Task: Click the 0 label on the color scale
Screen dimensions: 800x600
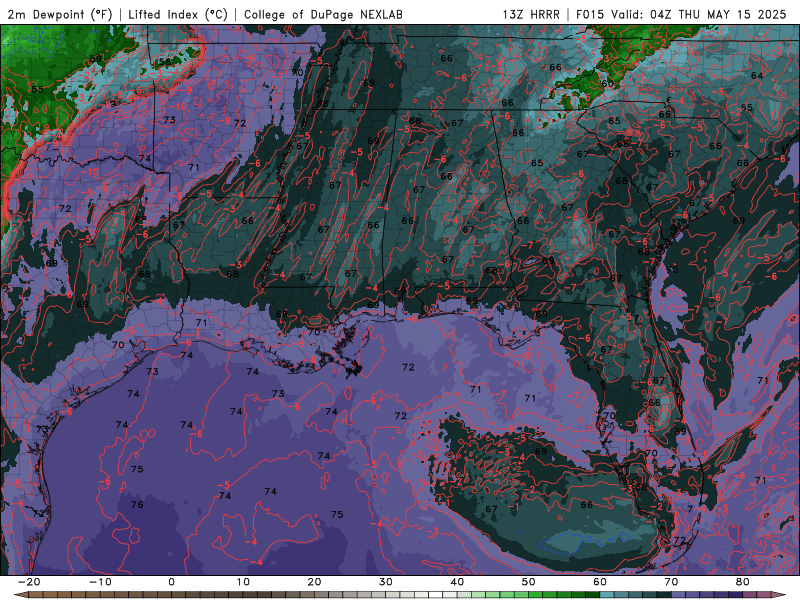Action: (171, 582)
